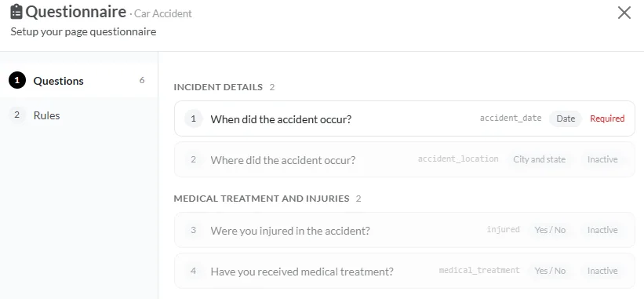Open the Rules step tab
The height and width of the screenshot is (299, 644).
point(78,115)
